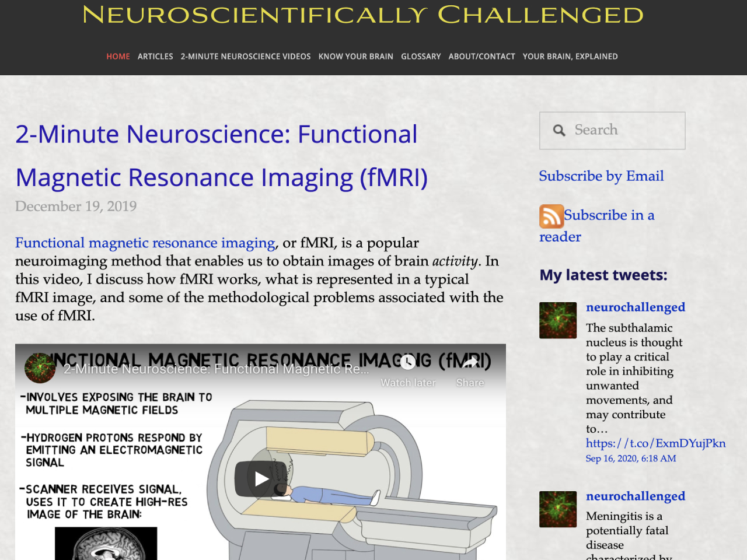Image resolution: width=747 pixels, height=560 pixels.
Task: Open neurochallenged profile on subthalamic nucleus tweet
Action: [636, 307]
